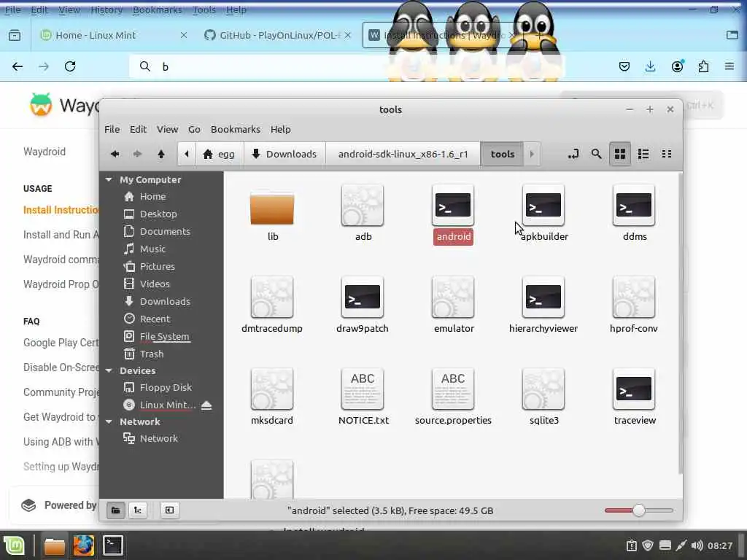747x560 pixels.
Task: Open file manager search
Action: (596, 154)
